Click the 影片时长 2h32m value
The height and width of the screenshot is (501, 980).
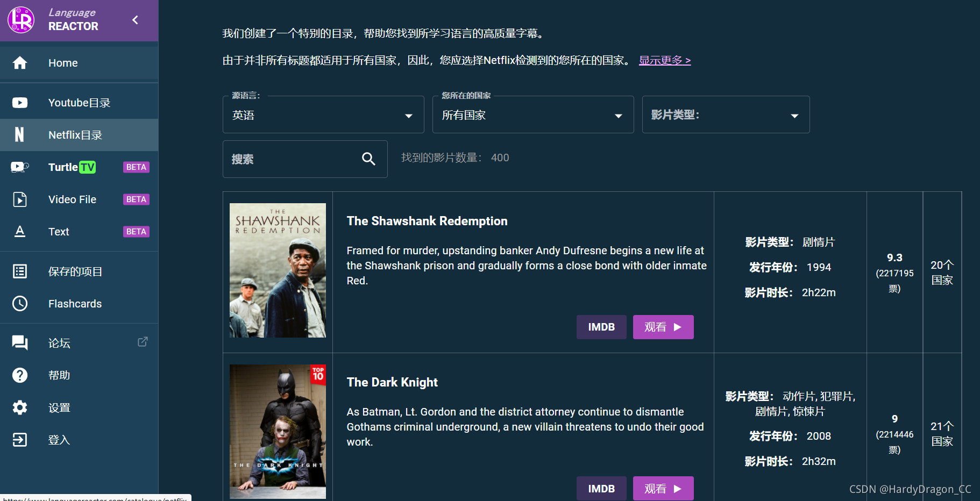(x=819, y=461)
